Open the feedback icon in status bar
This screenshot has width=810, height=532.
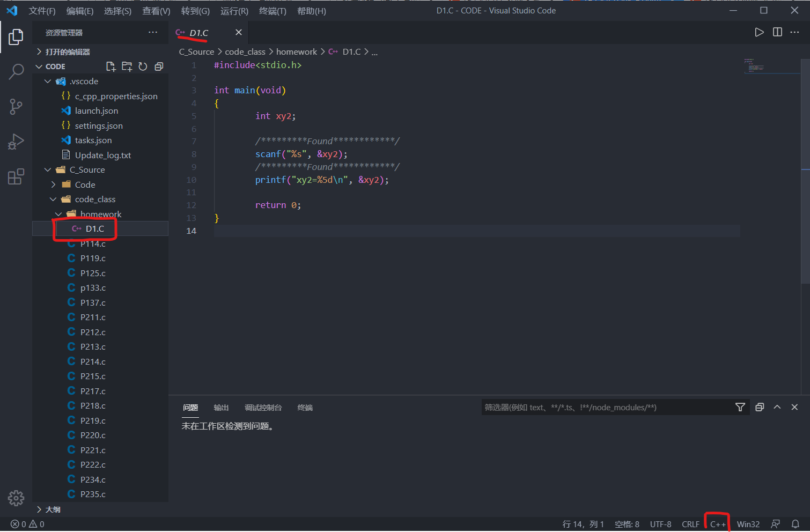pos(775,524)
